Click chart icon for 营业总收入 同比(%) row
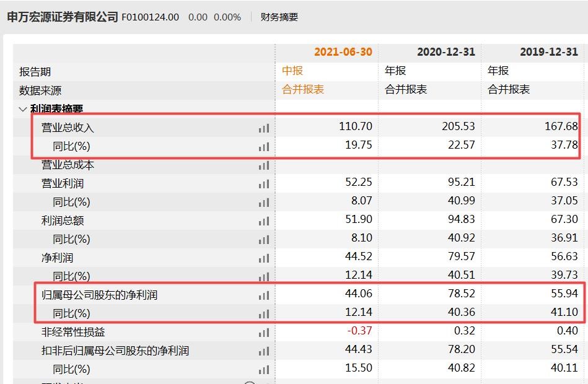The width and height of the screenshot is (588, 384). click(x=263, y=147)
